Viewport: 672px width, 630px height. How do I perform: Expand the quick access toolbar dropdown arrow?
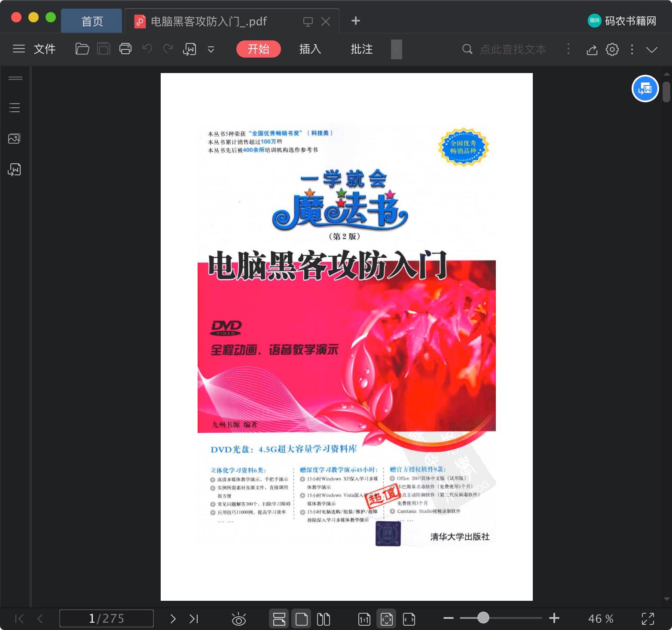tap(211, 49)
